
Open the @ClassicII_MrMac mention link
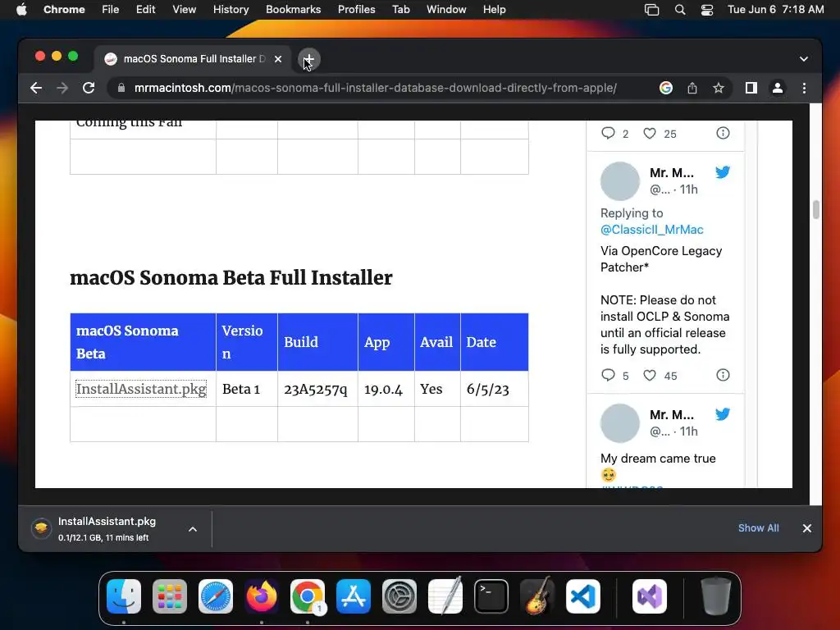(651, 230)
